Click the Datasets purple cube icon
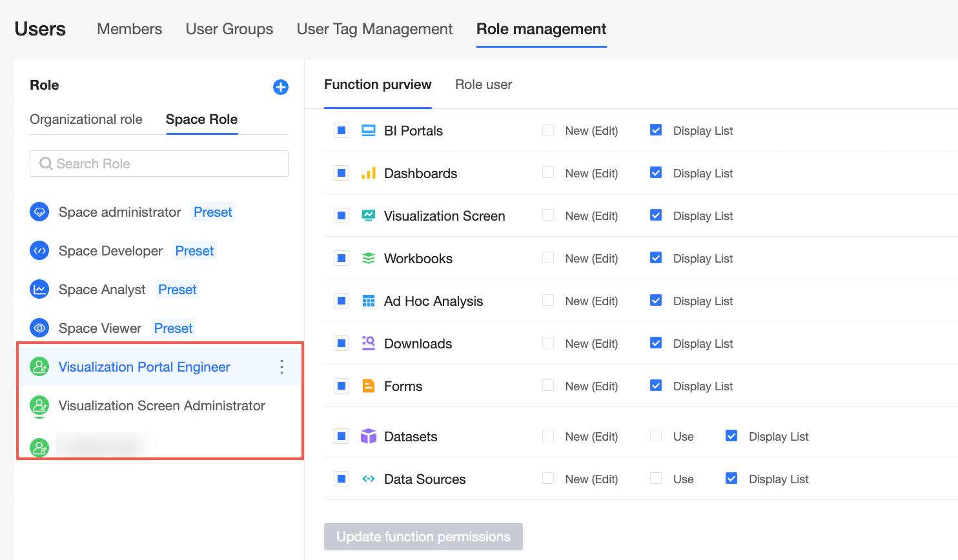This screenshot has height=560, width=958. coord(369,436)
